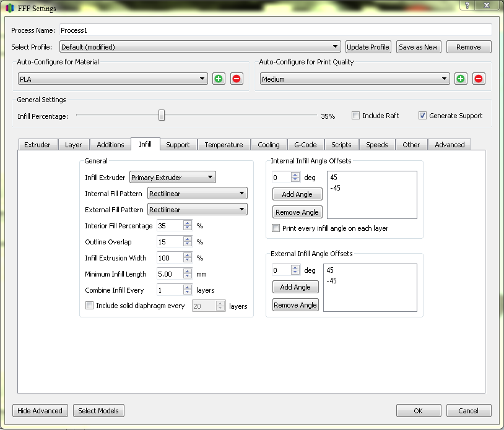This screenshot has width=504, height=430.
Task: Enable Print every infill angle on each layer
Action: tap(276, 228)
